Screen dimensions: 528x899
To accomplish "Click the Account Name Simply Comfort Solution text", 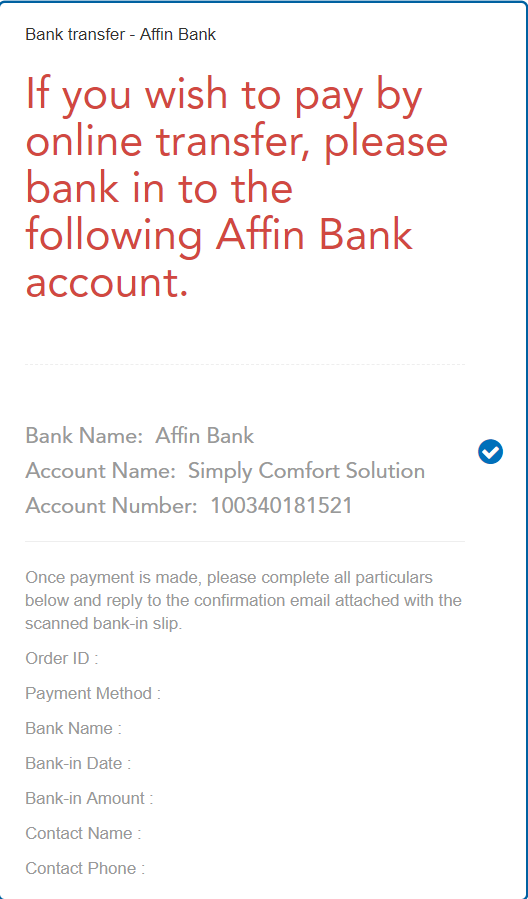I will point(225,471).
